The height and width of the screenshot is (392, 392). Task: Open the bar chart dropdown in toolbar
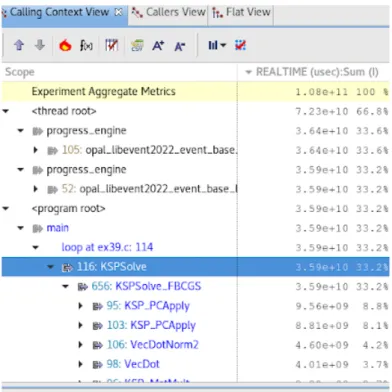click(217, 45)
